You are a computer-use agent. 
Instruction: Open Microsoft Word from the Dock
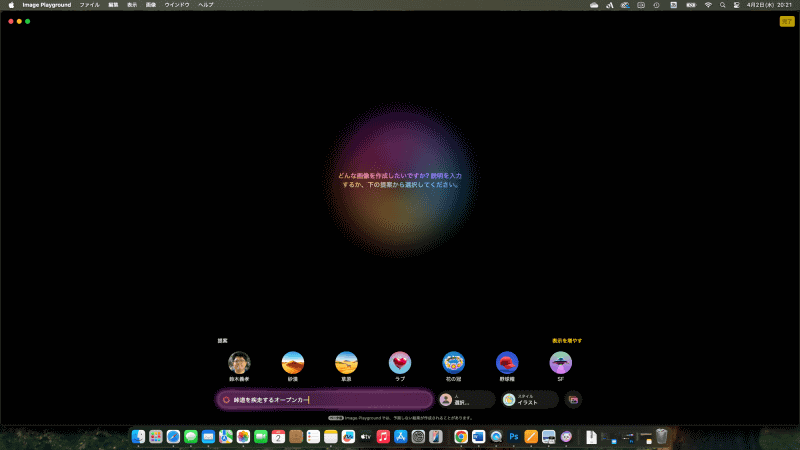[x=479, y=437]
